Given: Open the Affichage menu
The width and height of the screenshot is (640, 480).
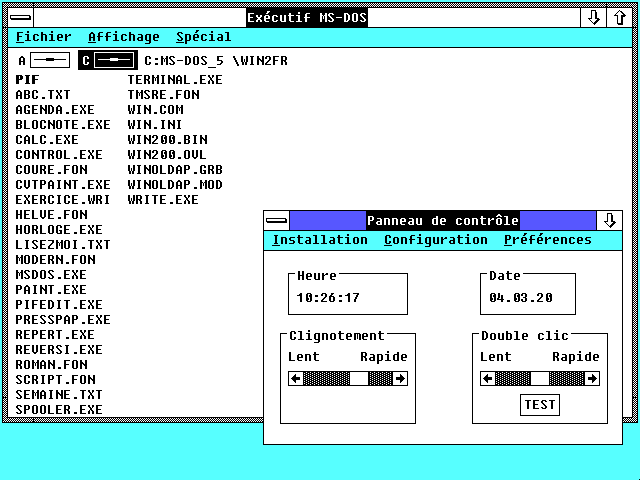Looking at the screenshot, I should (124, 37).
